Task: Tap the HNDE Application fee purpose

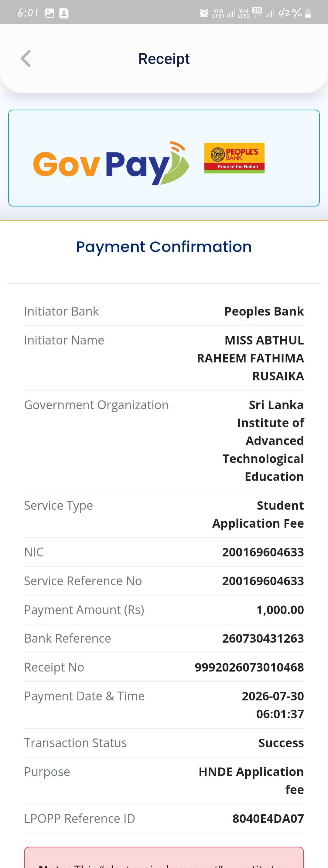Action: (x=251, y=781)
